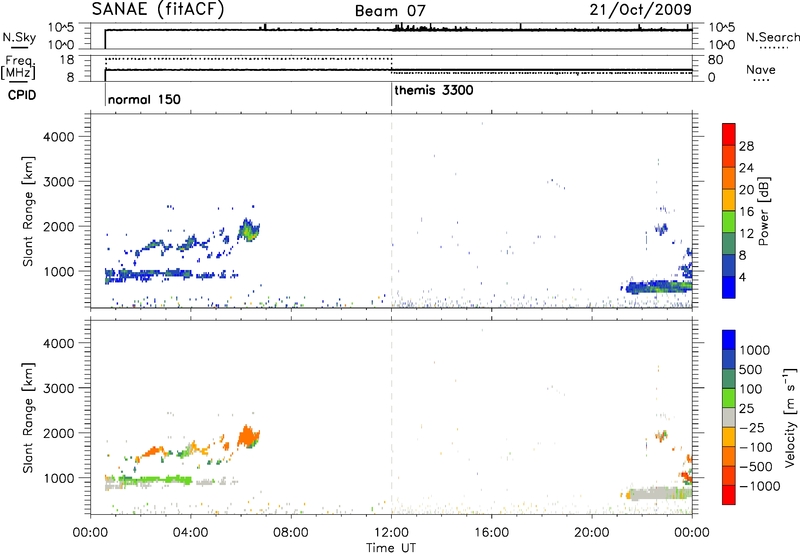Click the Beam 07 heading
This screenshot has height=554, width=800.
[x=390, y=11]
